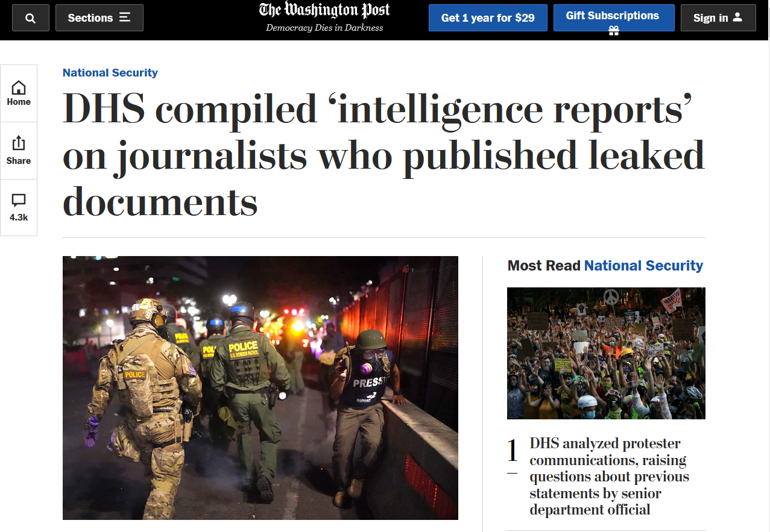The width and height of the screenshot is (770, 532).
Task: Click the hamburger lines icon beside Sections
Action: pos(125,17)
